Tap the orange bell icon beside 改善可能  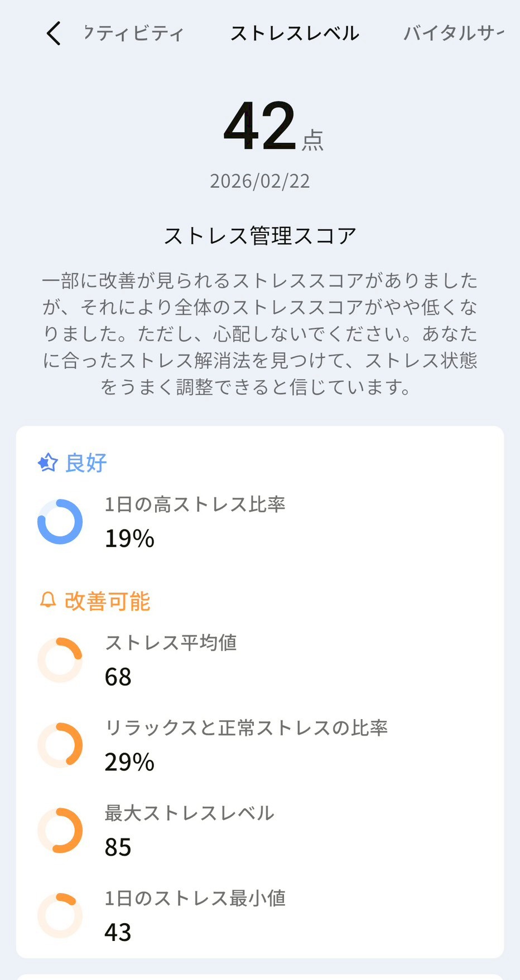48,600
